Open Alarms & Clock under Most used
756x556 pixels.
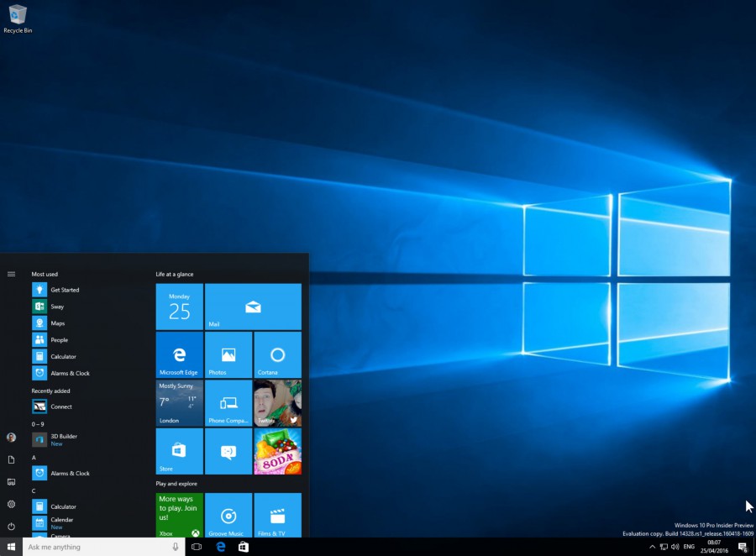click(70, 373)
